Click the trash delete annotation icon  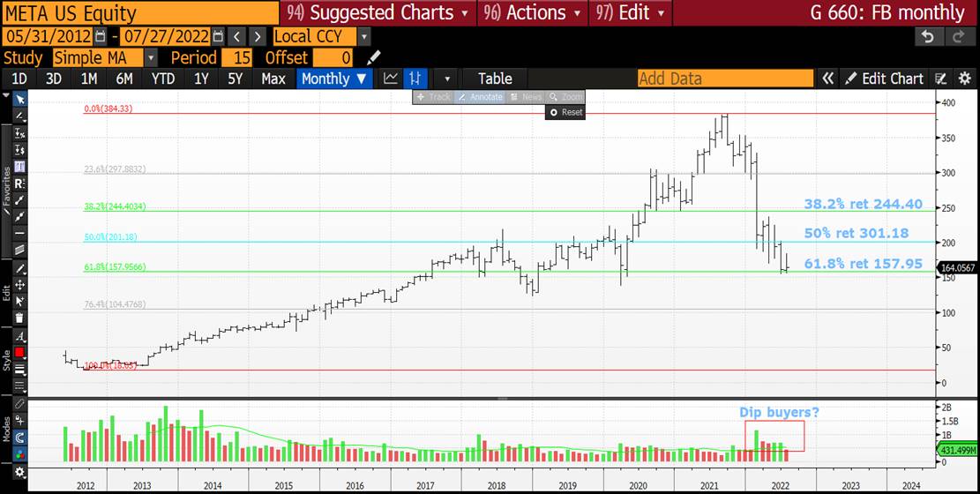(19, 318)
